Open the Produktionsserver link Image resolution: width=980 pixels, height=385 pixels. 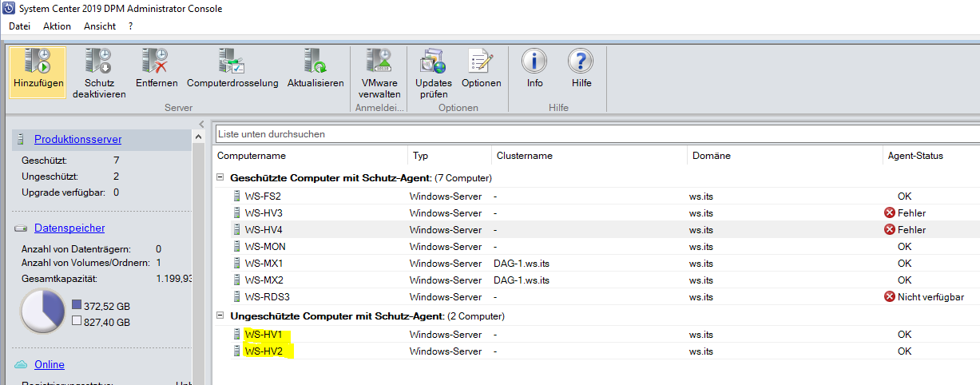tap(77, 139)
